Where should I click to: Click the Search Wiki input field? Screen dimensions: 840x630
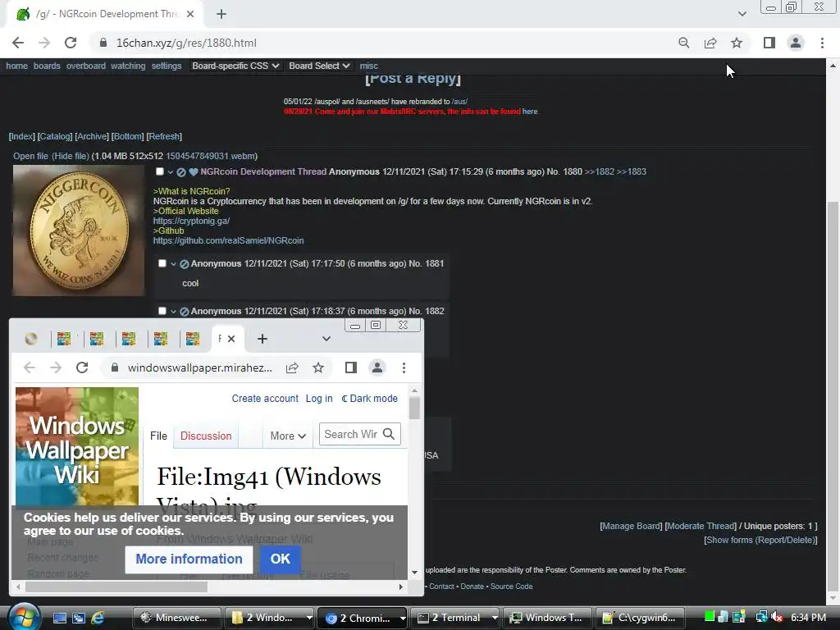[x=351, y=434]
